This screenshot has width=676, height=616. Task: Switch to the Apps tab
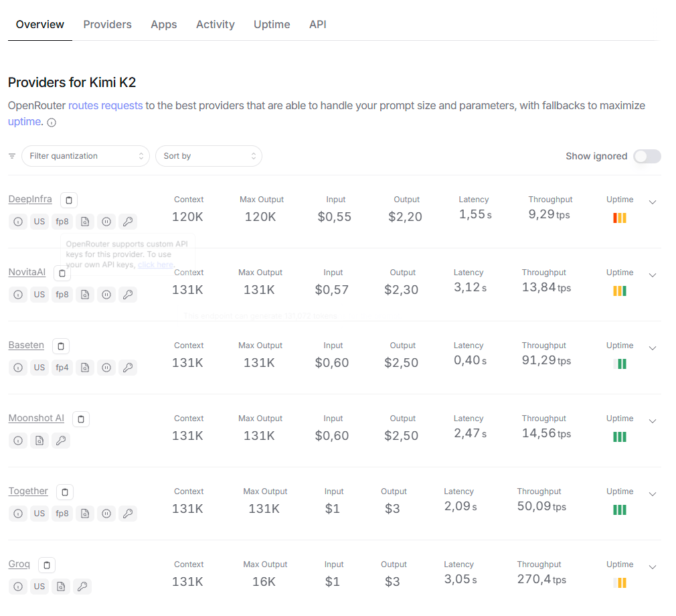(x=164, y=25)
